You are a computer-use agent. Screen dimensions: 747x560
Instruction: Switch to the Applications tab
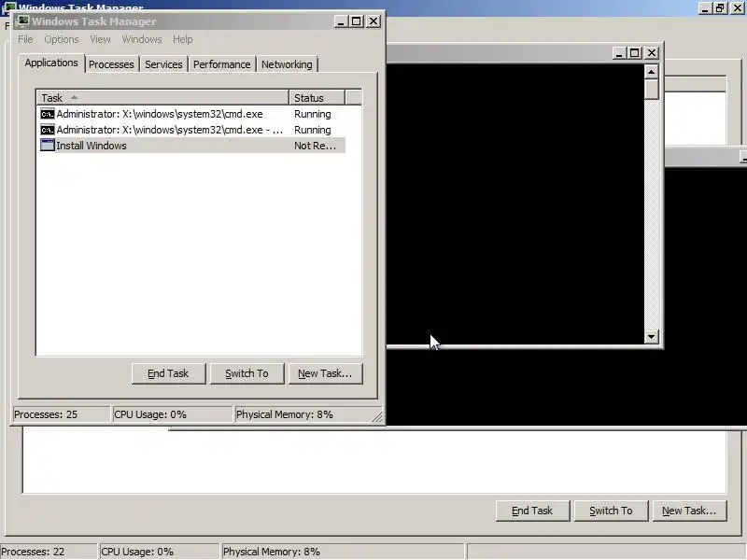(x=51, y=63)
